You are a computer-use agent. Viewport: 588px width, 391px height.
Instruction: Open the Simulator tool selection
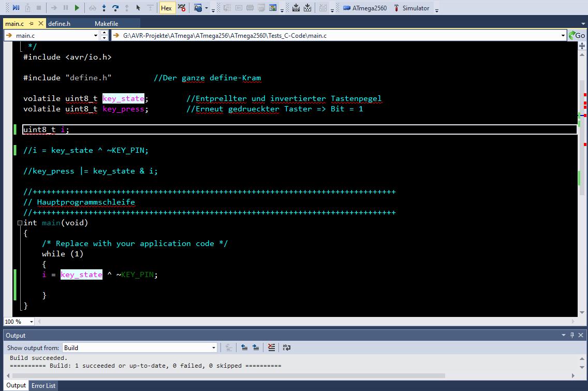pos(411,8)
